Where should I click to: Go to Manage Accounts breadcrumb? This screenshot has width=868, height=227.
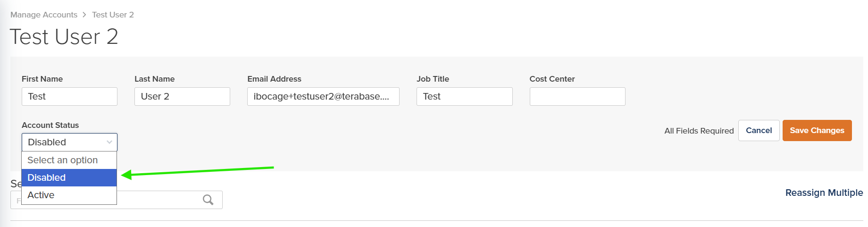click(x=44, y=15)
